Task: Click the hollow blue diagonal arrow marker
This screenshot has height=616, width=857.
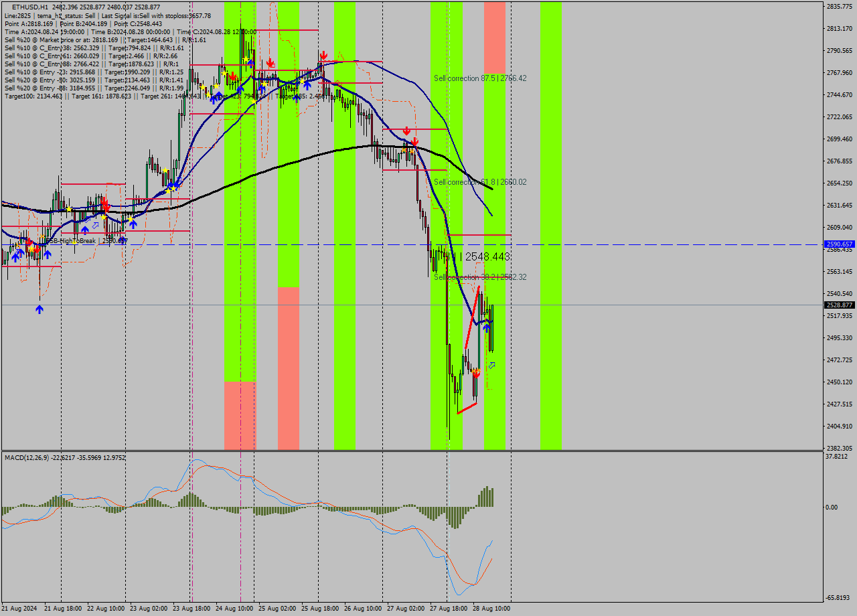Action: pos(491,366)
